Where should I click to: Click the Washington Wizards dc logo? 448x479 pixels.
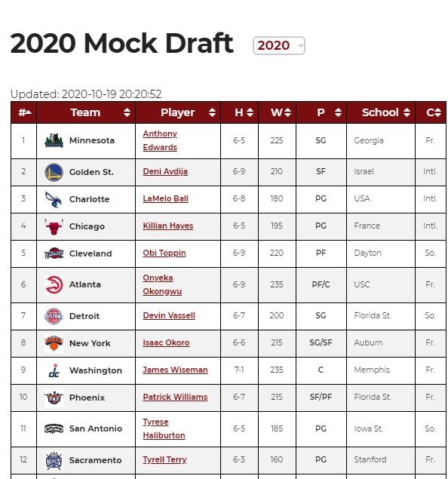[54, 370]
